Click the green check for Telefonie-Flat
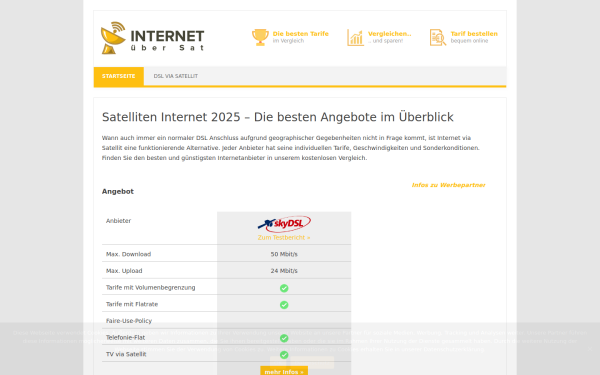Image resolution: width=600 pixels, height=375 pixels. pyautogui.click(x=284, y=338)
